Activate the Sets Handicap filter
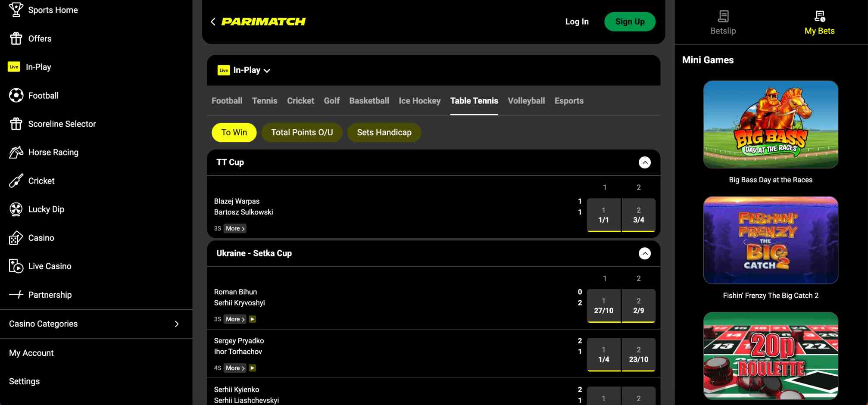868x405 pixels. (x=384, y=132)
